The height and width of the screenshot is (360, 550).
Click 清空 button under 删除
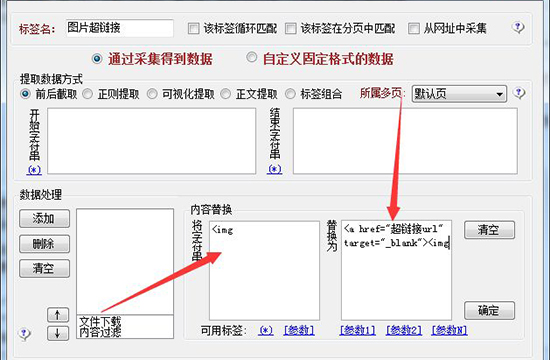(x=45, y=268)
